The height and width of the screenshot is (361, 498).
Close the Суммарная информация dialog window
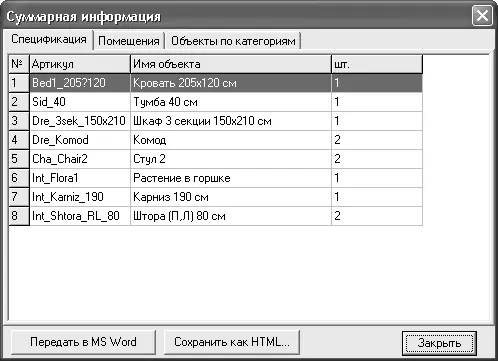(x=482, y=16)
